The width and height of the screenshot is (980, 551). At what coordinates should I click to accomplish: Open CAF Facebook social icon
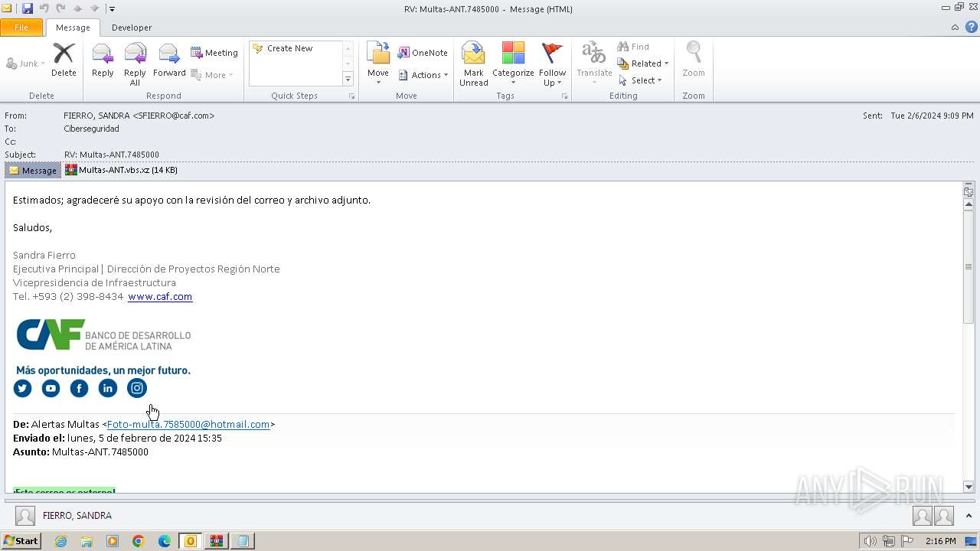pos(79,389)
